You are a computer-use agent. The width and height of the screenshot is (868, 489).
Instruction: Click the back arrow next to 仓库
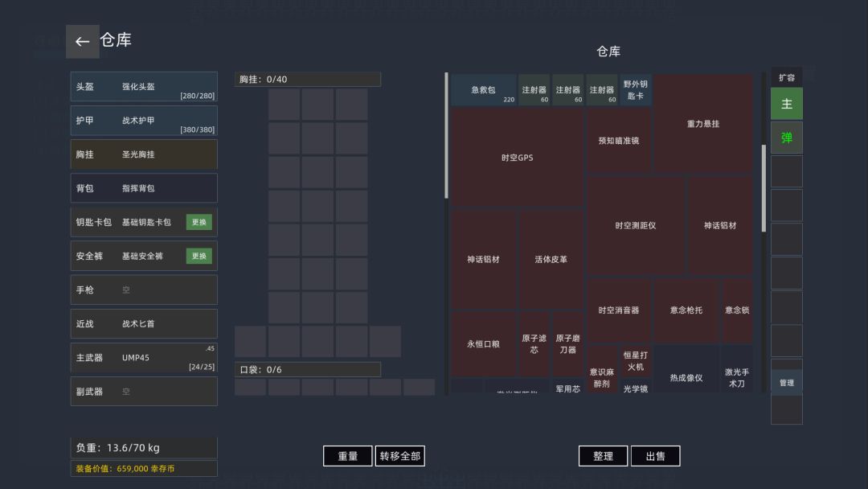(82, 42)
